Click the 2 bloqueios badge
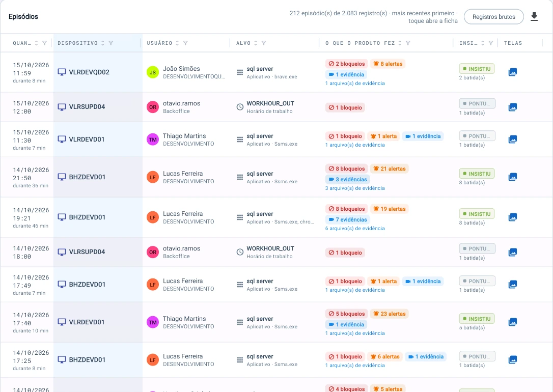 tap(347, 64)
